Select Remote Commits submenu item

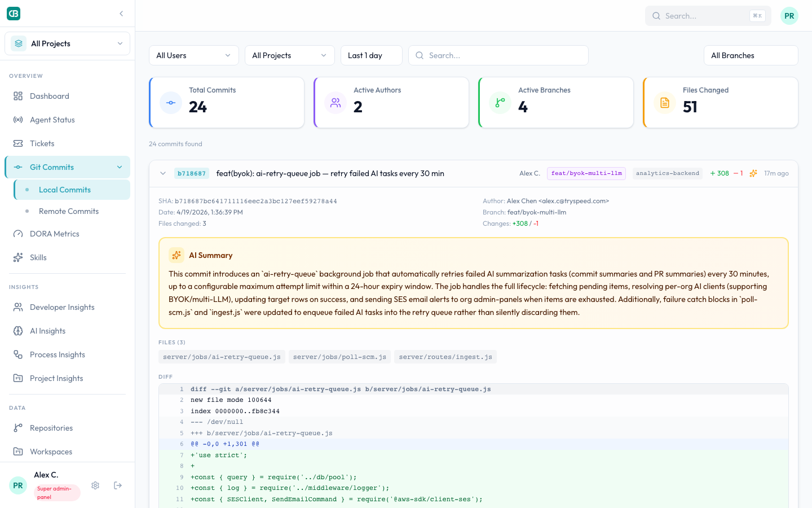(x=72, y=211)
